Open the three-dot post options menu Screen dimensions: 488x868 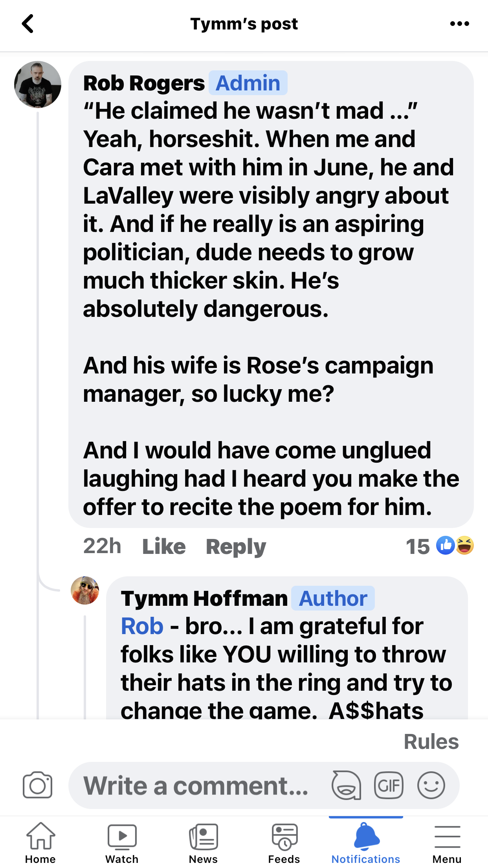point(459,24)
